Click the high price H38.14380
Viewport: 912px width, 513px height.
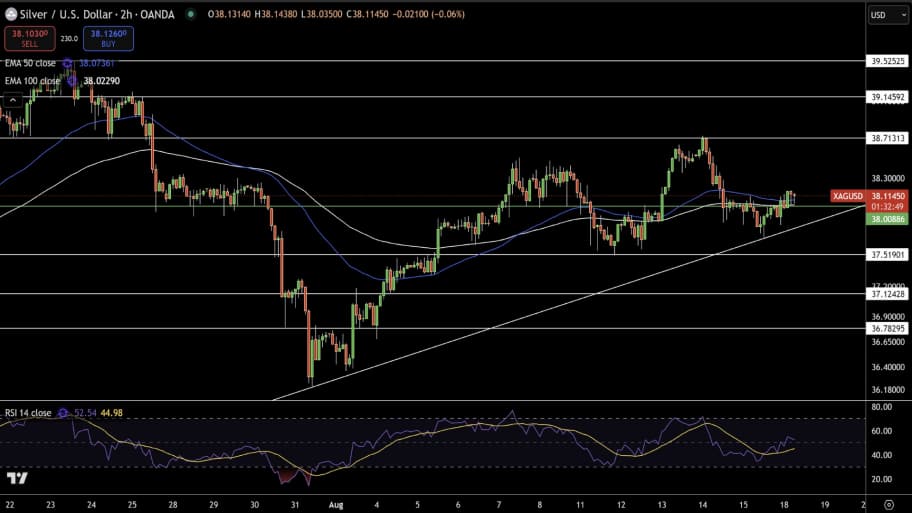(x=276, y=14)
